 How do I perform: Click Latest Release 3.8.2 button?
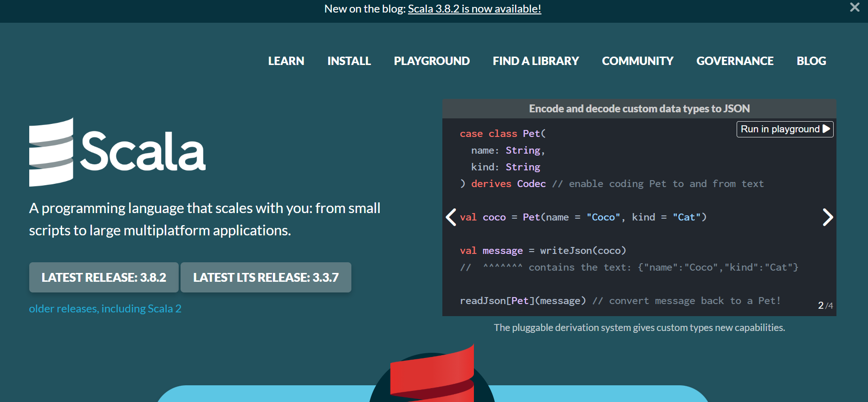pyautogui.click(x=104, y=277)
